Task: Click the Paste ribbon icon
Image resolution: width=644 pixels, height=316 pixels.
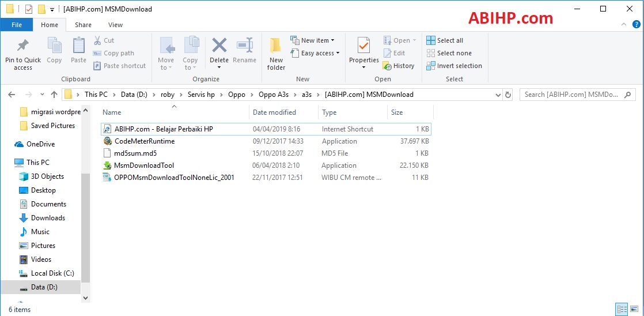Action: tap(78, 45)
